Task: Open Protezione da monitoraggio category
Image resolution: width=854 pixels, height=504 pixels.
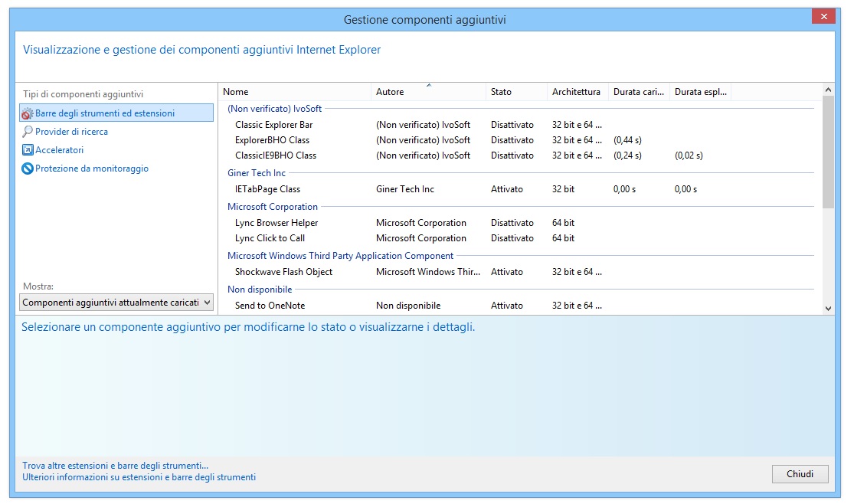Action: point(91,169)
